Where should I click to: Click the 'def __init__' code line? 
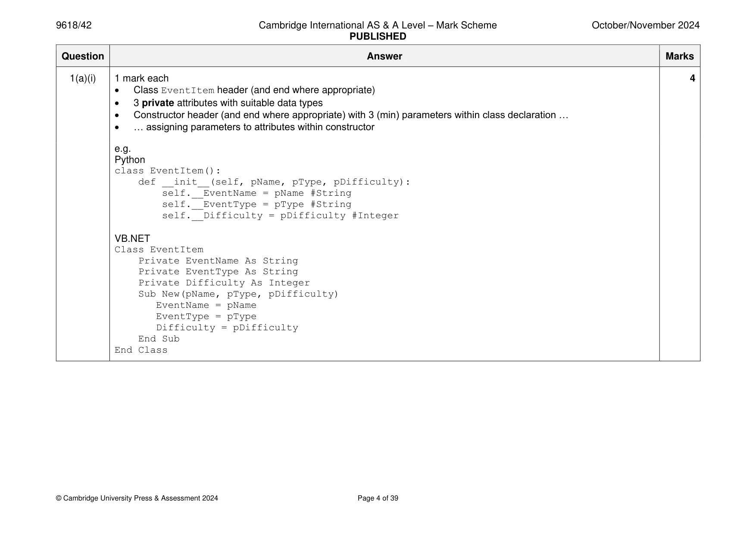(274, 182)
